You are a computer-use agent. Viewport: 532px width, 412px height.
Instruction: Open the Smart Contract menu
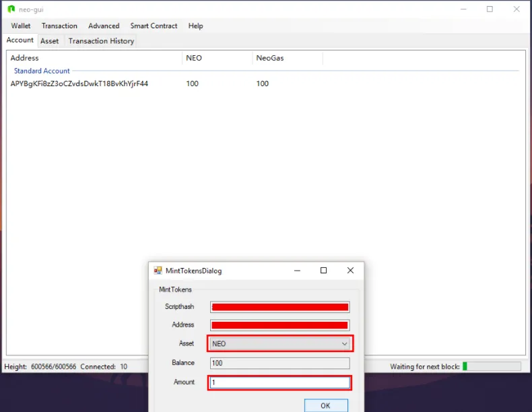154,26
